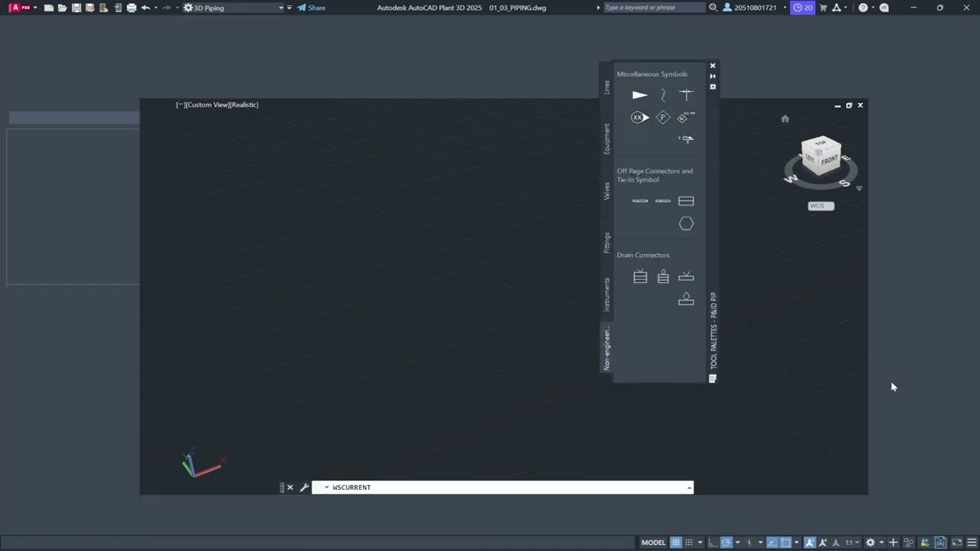The width and height of the screenshot is (980, 551).
Task: Select the third drain connector symbol
Action: coord(686,277)
